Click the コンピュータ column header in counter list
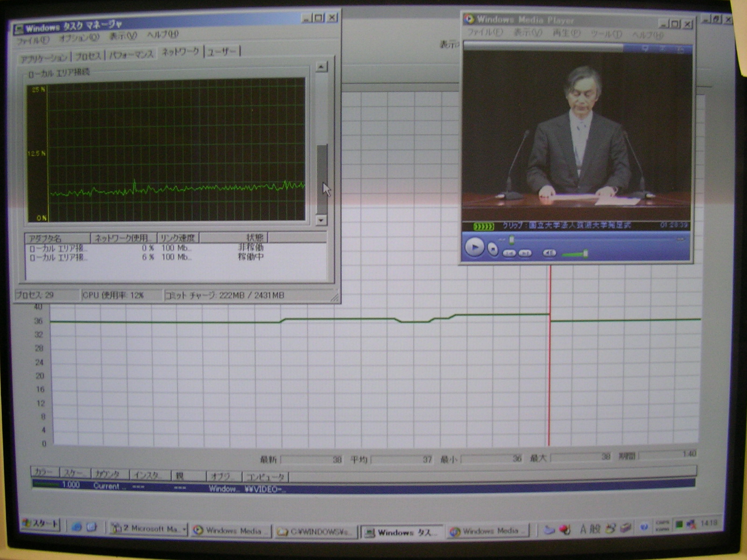Screen dimensions: 747x560 click(266, 476)
